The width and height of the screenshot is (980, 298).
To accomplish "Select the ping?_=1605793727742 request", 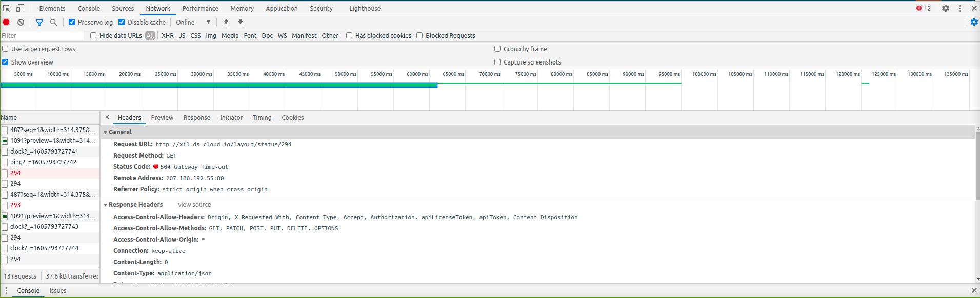I will tap(50, 162).
